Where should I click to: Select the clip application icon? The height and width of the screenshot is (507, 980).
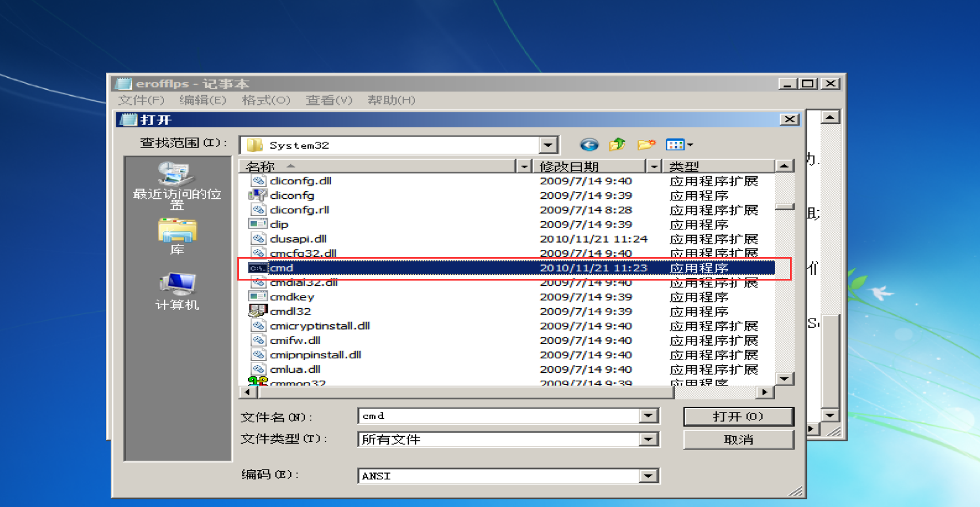[258, 224]
